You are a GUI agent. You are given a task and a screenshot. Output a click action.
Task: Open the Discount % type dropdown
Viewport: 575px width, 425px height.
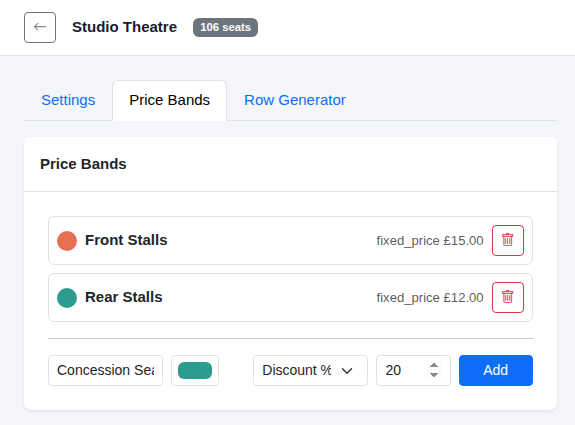310,370
